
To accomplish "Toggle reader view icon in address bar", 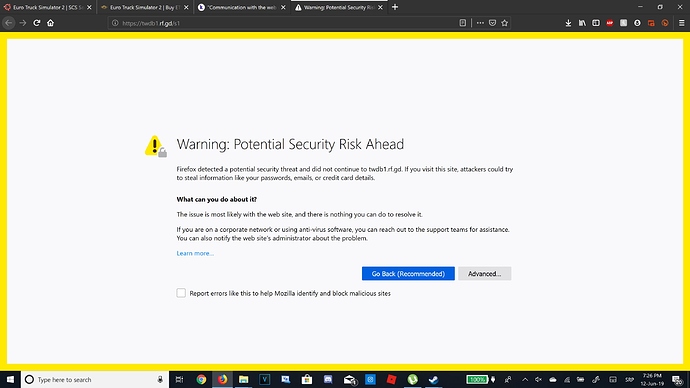I will (x=462, y=23).
